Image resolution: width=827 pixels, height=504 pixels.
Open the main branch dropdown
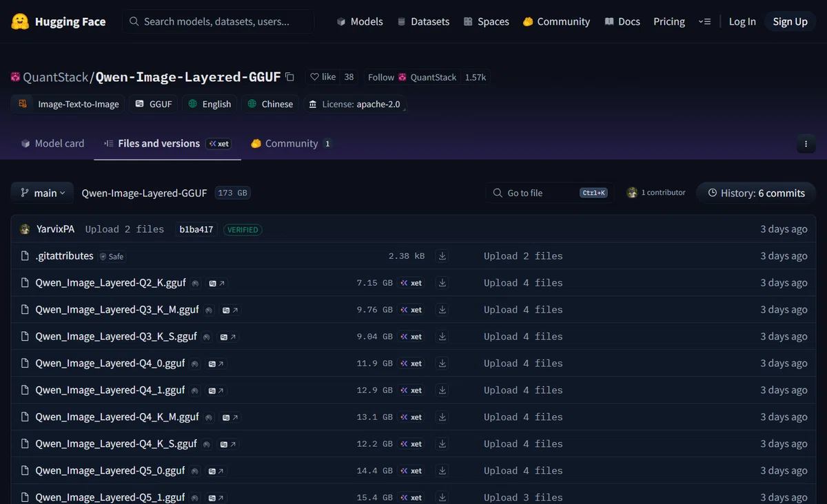pos(42,193)
